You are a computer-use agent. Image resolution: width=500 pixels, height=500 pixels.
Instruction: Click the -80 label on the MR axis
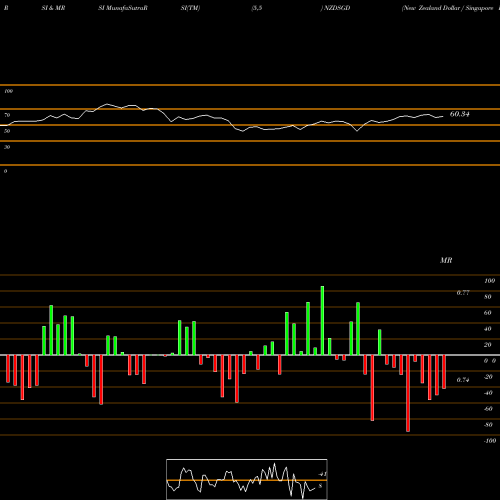click(488, 425)
